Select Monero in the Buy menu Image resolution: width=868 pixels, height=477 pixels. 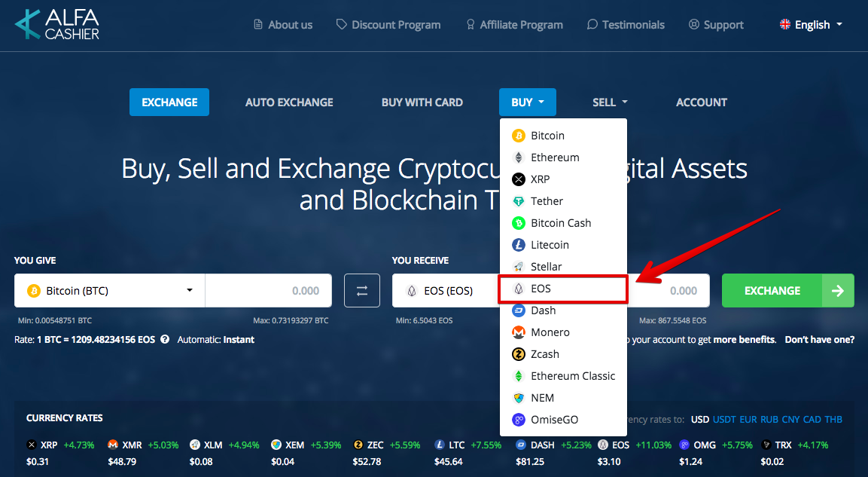pos(564,332)
